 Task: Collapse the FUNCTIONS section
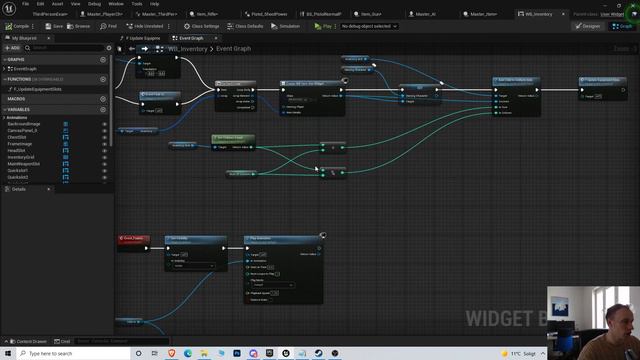(x=5, y=79)
